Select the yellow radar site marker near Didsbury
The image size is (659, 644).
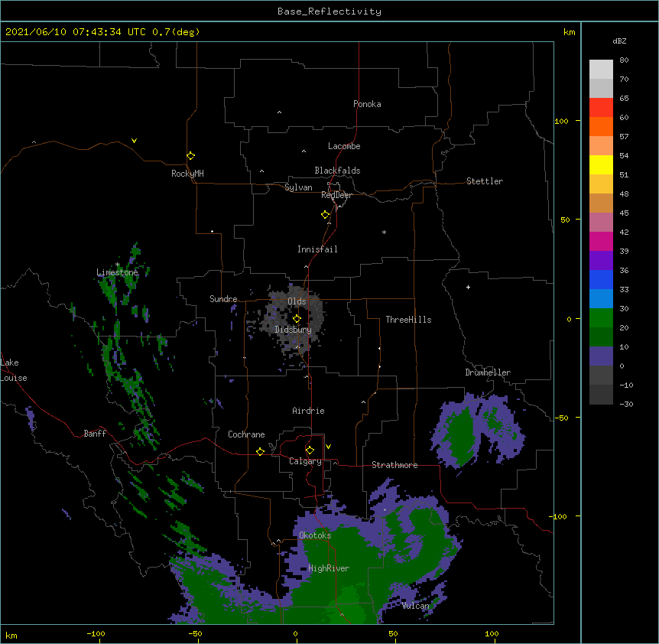pyautogui.click(x=297, y=318)
